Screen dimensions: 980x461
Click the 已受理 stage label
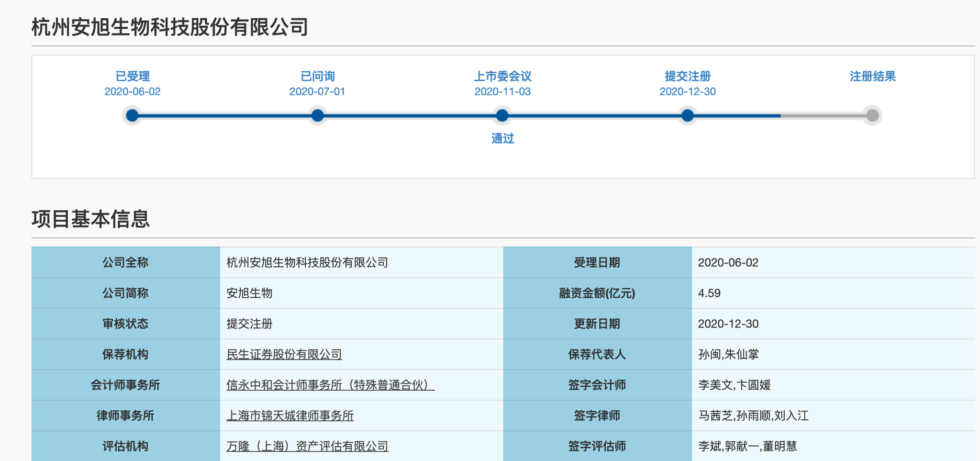point(133,76)
